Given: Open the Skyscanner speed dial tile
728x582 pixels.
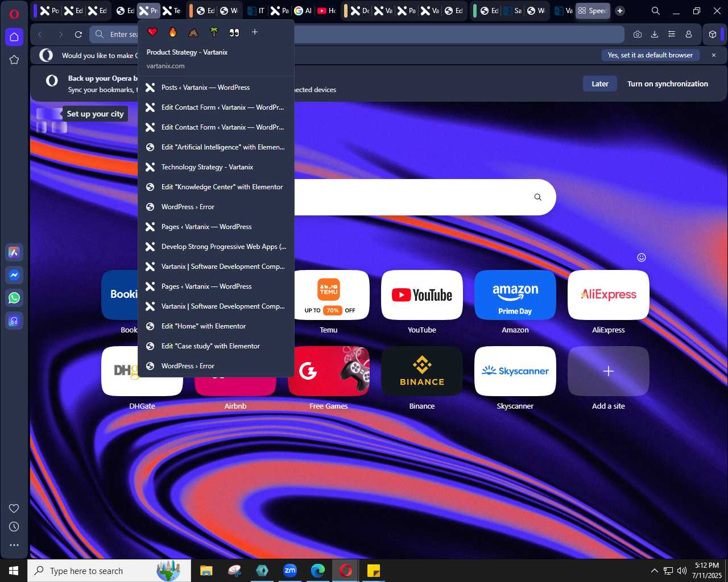Looking at the screenshot, I should [x=515, y=371].
